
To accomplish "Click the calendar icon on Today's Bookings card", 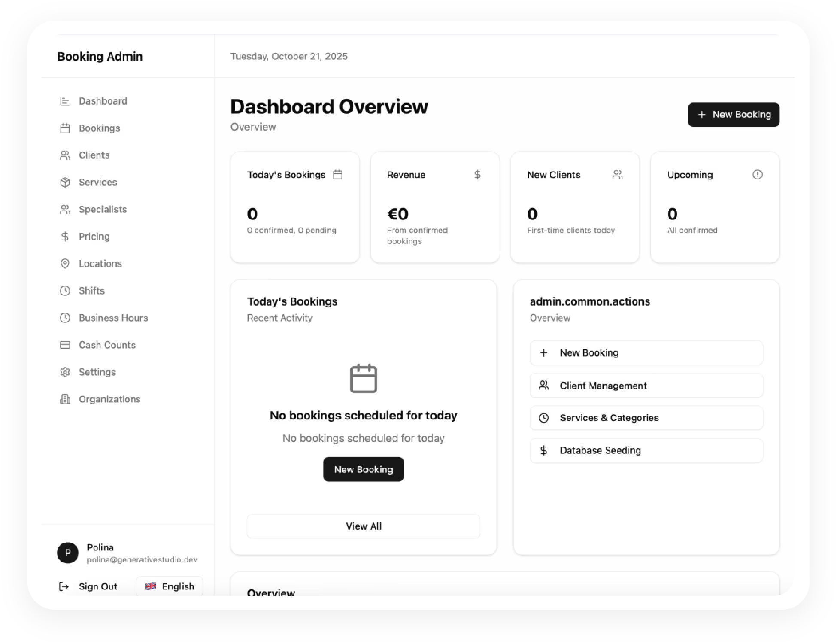I will pos(338,174).
